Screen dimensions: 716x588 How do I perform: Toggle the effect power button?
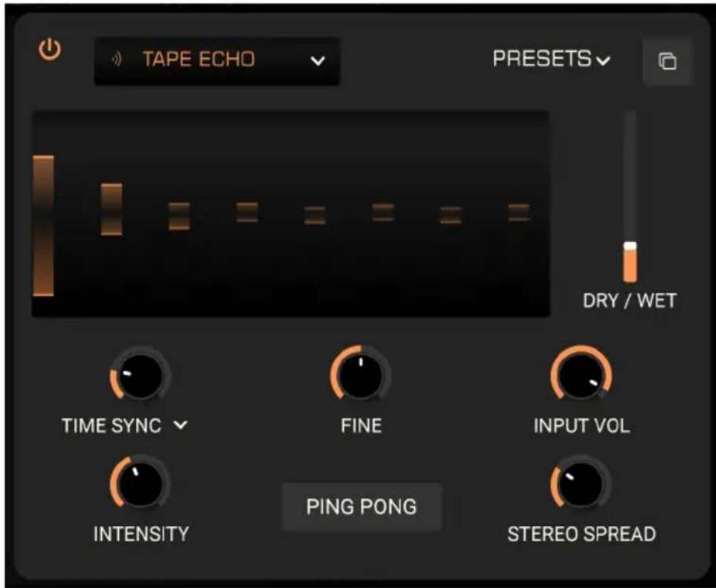pyautogui.click(x=50, y=50)
